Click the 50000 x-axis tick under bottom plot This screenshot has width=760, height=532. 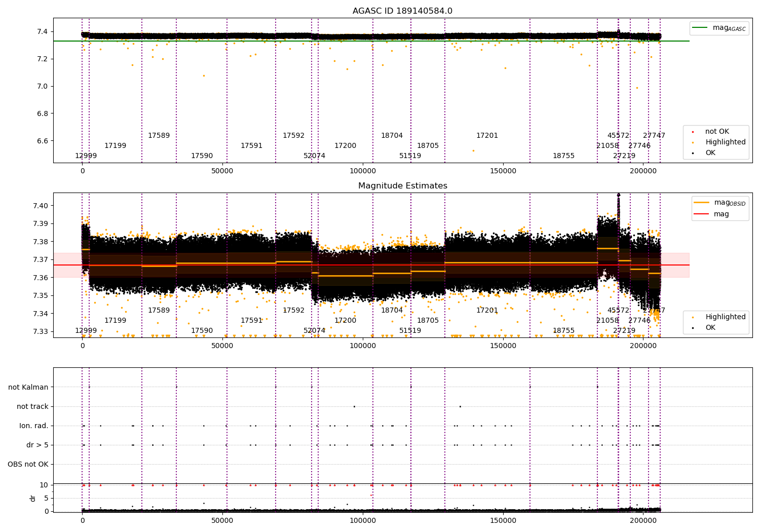coord(222,520)
